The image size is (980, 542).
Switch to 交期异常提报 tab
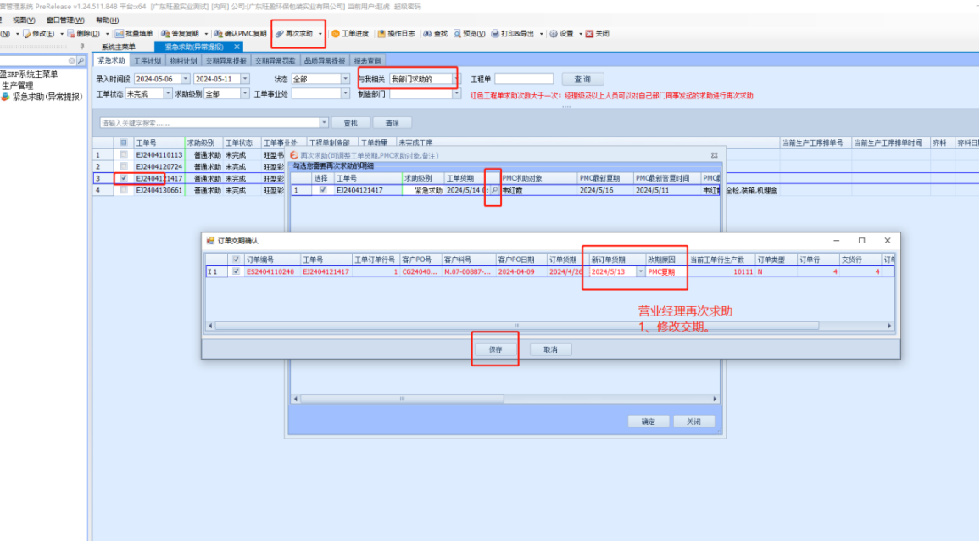pos(226,60)
